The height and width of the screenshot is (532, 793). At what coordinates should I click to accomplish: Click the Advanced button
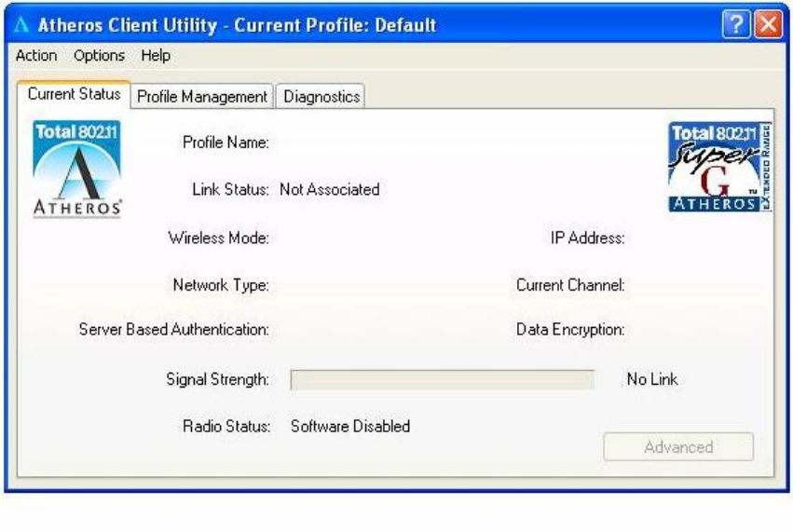point(677,447)
